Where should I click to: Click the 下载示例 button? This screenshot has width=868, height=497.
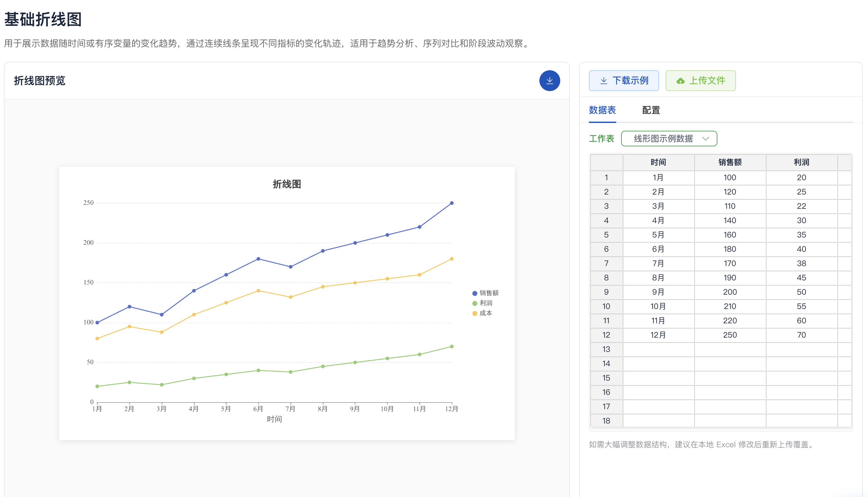coord(624,81)
